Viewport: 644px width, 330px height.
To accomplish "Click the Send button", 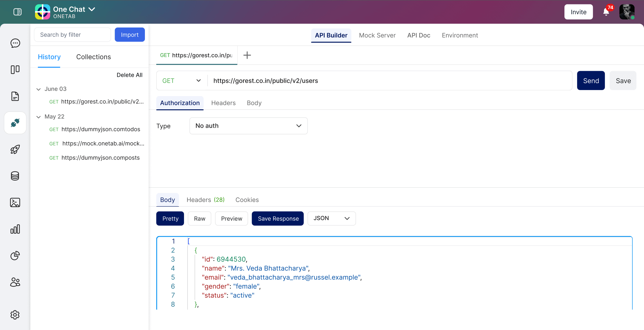I will click(x=591, y=81).
